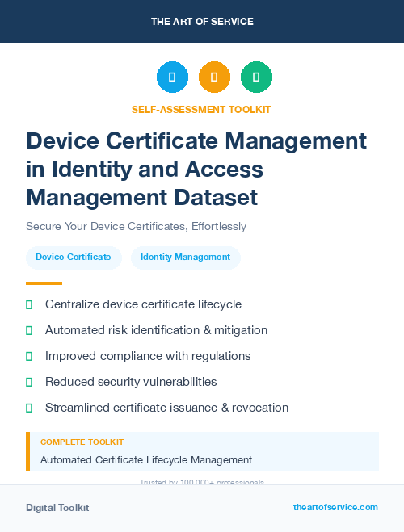The height and width of the screenshot is (532, 404).
Task: Click the Device Certificate Management title
Action: [x=196, y=169]
